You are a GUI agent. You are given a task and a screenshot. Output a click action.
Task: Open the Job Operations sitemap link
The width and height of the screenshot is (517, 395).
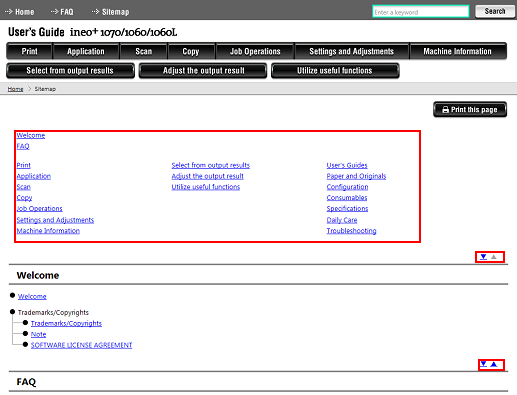point(39,209)
